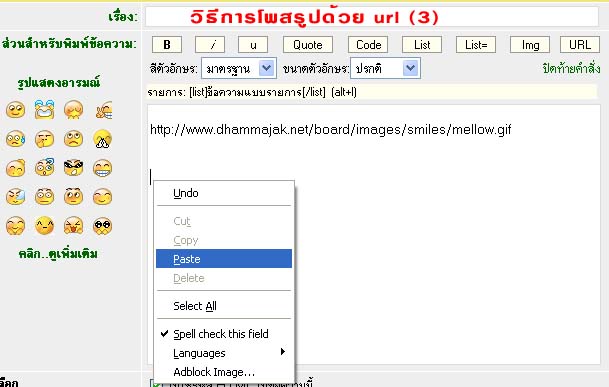Insert the sad frowning emoticon looking upward

click(x=73, y=139)
